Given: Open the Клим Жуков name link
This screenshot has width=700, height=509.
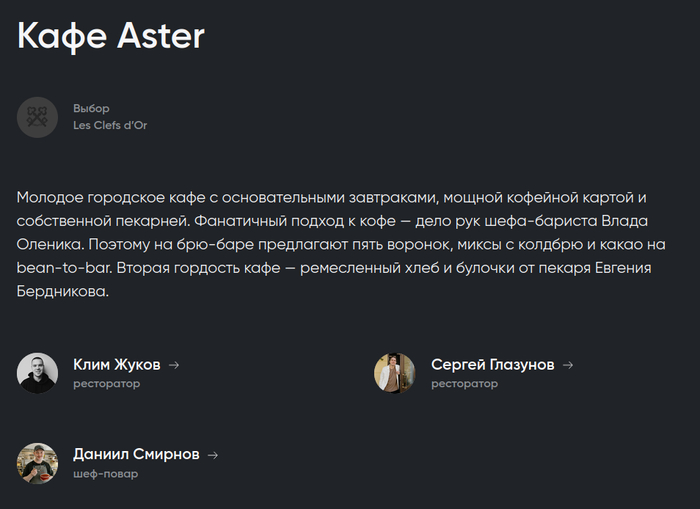Looking at the screenshot, I should tap(117, 365).
